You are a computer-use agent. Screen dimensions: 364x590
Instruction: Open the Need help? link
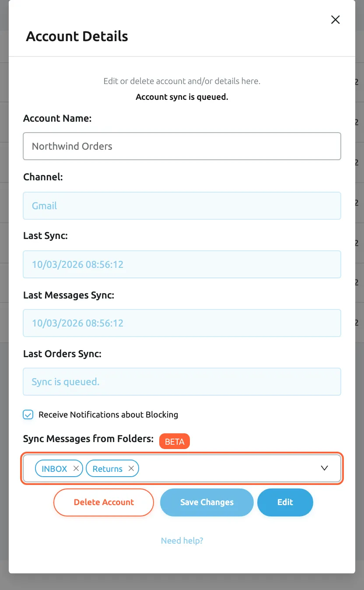coord(182,541)
